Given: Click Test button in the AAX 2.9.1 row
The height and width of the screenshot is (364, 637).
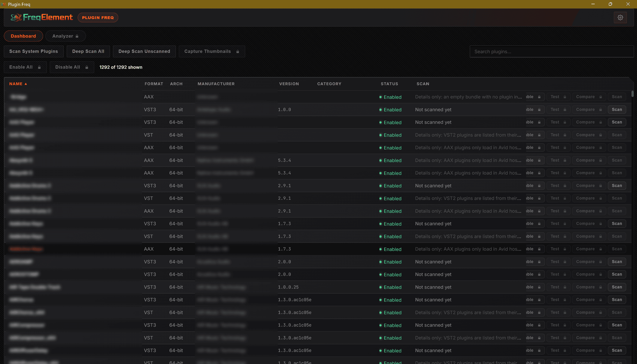Looking at the screenshot, I should coord(558,211).
